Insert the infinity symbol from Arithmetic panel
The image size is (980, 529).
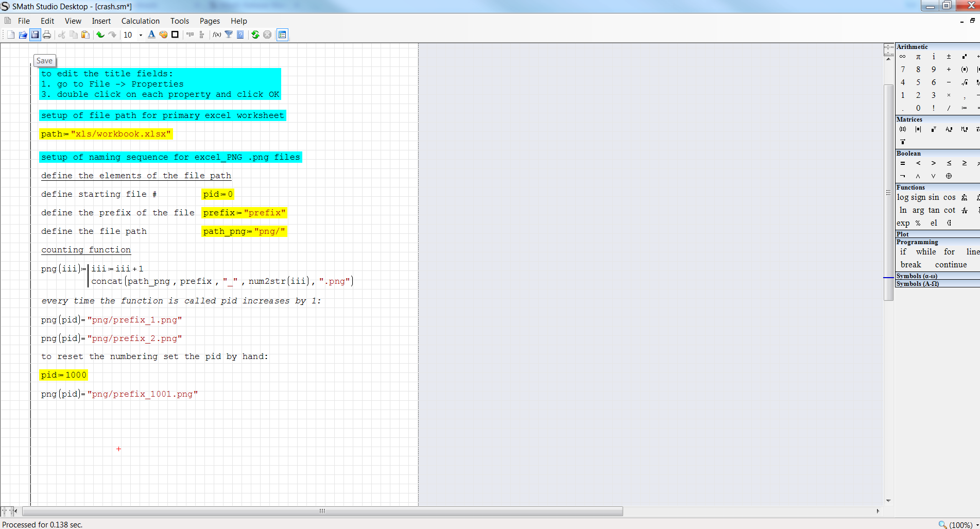pyautogui.click(x=902, y=57)
